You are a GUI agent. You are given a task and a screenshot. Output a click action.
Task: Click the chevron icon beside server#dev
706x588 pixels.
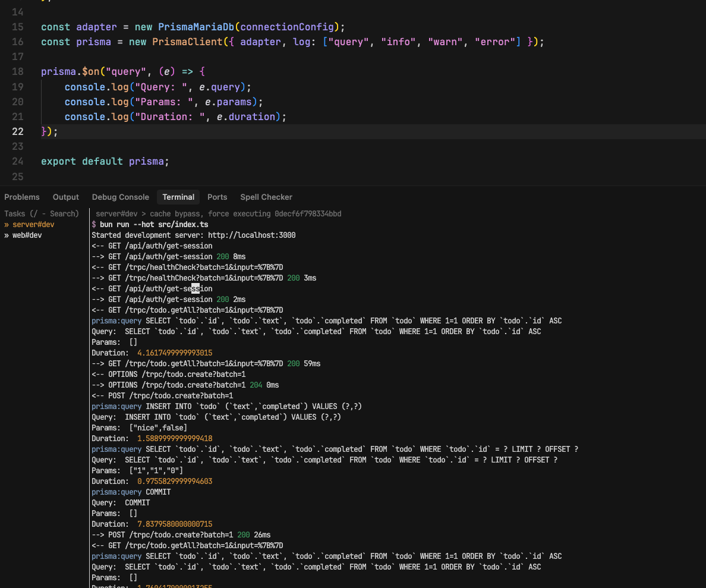click(7, 225)
